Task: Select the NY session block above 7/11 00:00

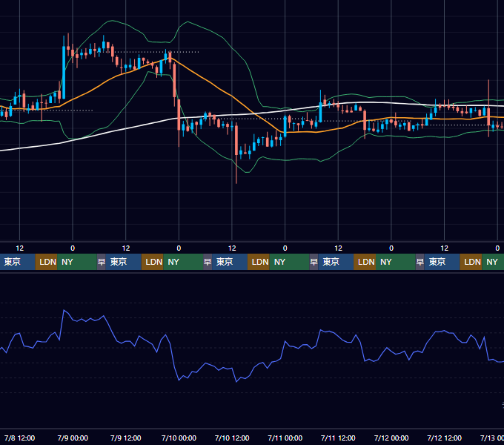Action: (x=289, y=262)
